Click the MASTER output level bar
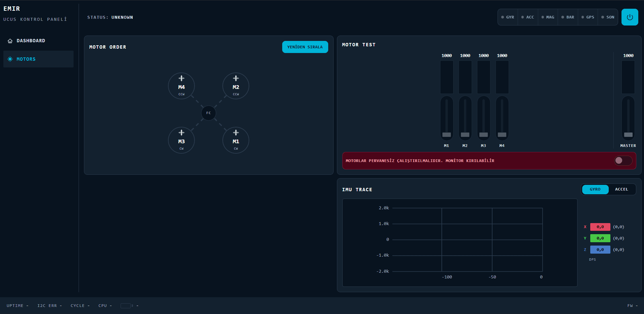Screen dimensions: 644x314 (628, 77)
